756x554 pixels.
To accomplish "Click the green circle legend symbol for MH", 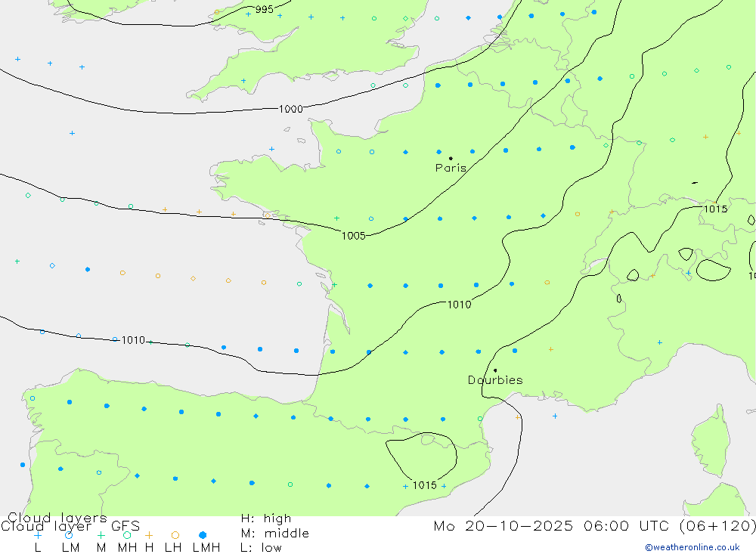I will coord(127,535).
